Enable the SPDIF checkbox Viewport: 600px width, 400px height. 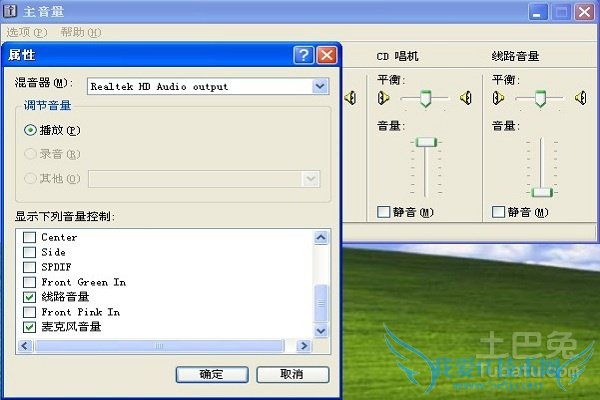[29, 267]
